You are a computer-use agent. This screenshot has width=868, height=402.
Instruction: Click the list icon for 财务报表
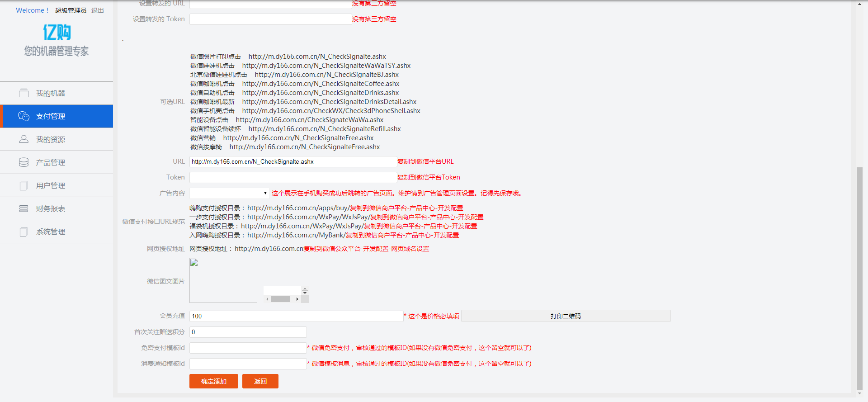(x=24, y=208)
